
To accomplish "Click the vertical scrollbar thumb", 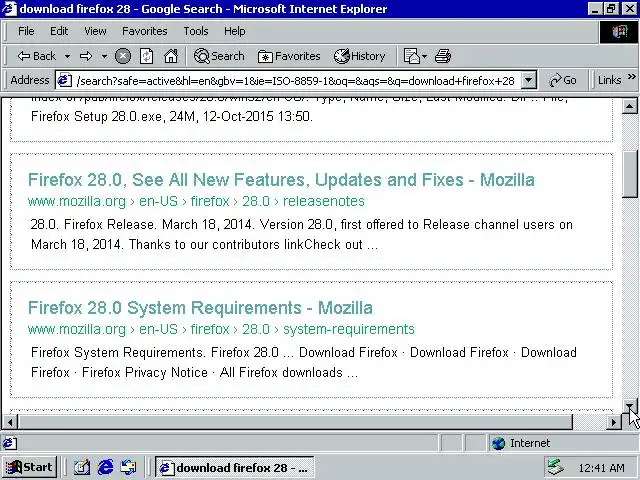I will coord(629,174).
